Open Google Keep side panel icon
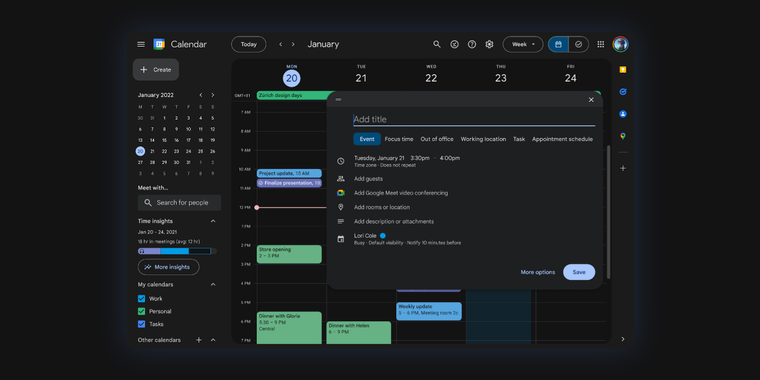Viewport: 760px width, 380px height. 623,70
